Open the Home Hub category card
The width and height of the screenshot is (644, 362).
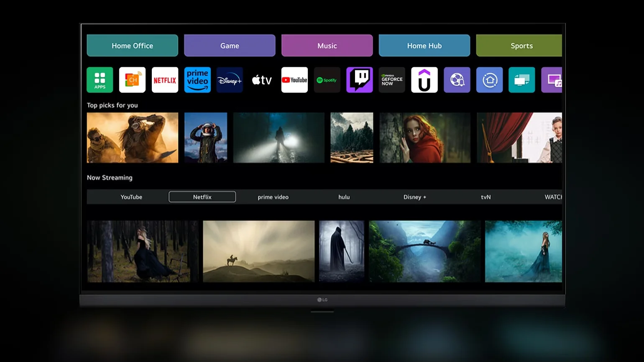coord(424,46)
